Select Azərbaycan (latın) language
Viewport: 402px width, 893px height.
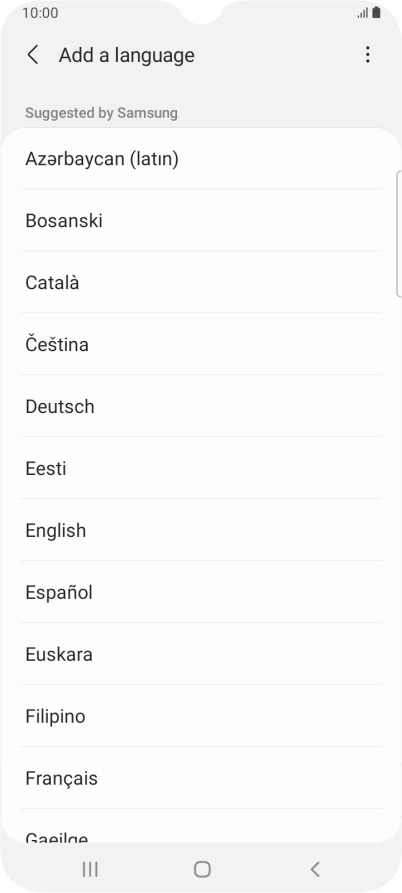point(201,159)
